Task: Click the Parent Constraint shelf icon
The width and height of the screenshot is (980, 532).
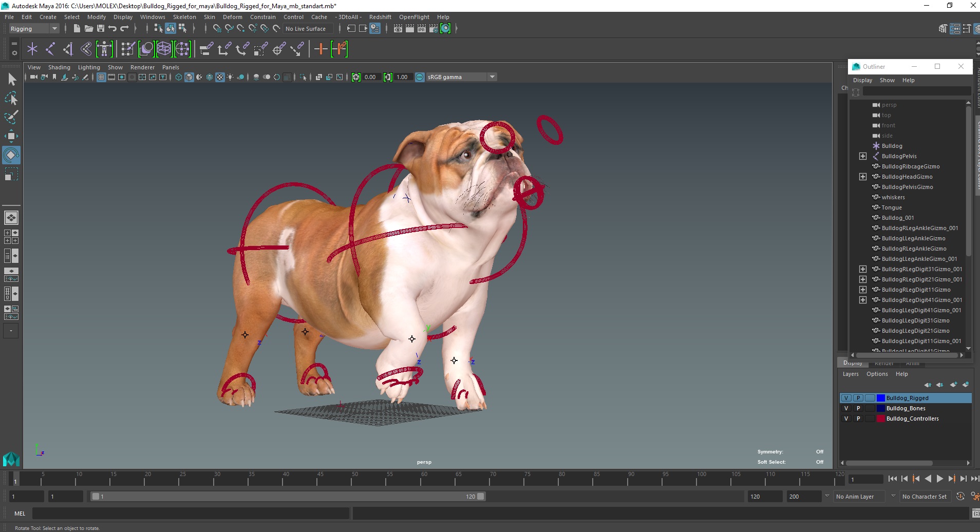Action: pos(206,49)
